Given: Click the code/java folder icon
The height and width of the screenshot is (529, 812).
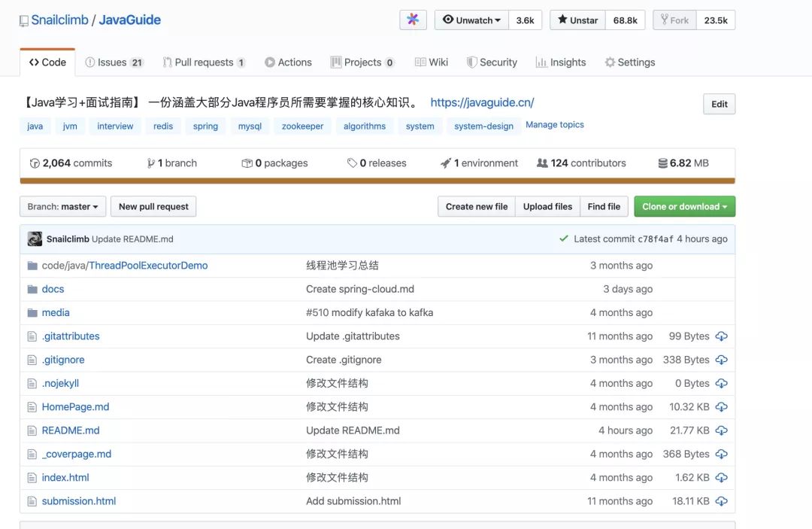Looking at the screenshot, I should (x=32, y=266).
